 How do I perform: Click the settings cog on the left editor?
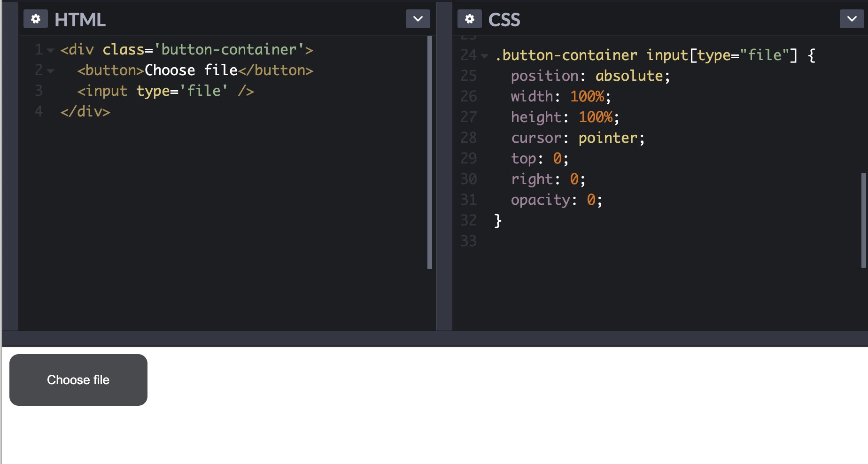(35, 19)
